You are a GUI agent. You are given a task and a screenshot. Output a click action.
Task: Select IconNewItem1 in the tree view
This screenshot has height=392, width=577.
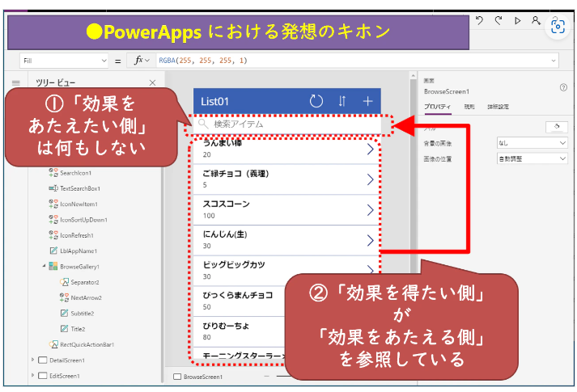[x=78, y=204]
